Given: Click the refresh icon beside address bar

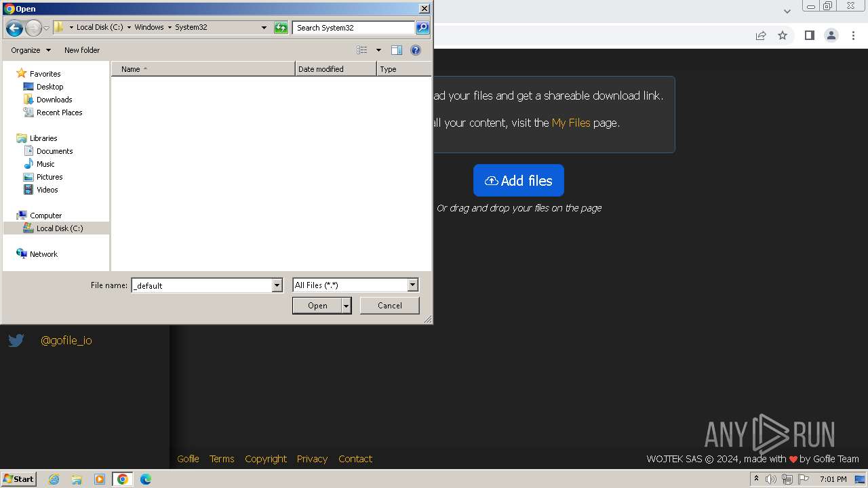Looking at the screenshot, I should [281, 28].
